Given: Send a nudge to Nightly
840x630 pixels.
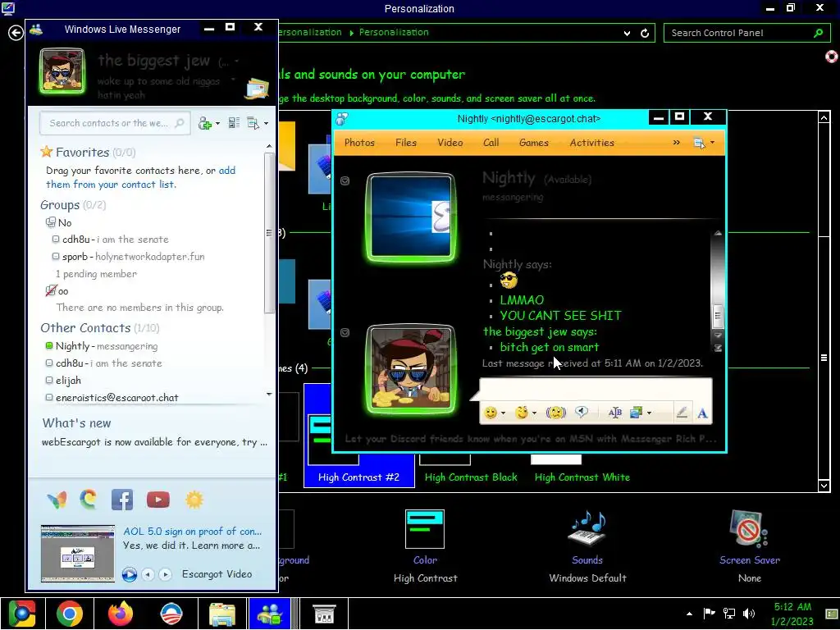Looking at the screenshot, I should pos(555,413).
